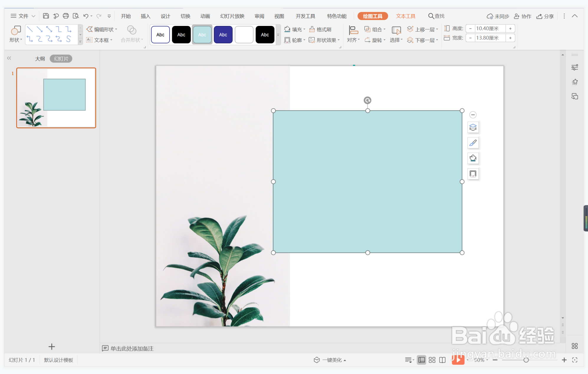Click the 格式刷 format painter button
The width and height of the screenshot is (588, 374).
[321, 29]
